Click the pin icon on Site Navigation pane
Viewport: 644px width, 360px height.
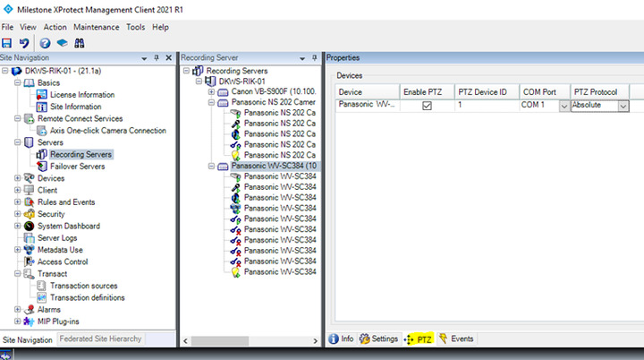tap(157, 58)
